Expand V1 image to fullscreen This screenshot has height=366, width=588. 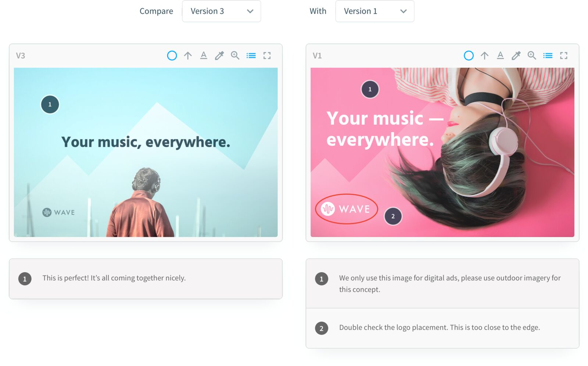(x=564, y=55)
